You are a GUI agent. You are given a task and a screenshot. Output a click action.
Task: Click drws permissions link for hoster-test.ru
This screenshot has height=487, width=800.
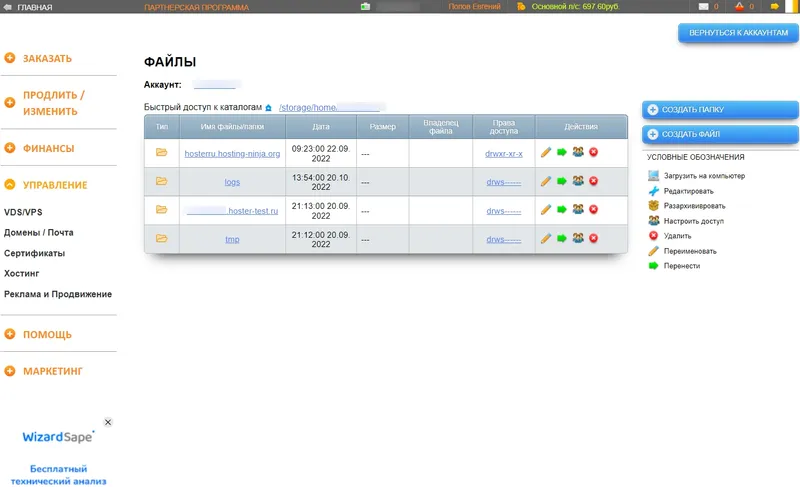(504, 211)
